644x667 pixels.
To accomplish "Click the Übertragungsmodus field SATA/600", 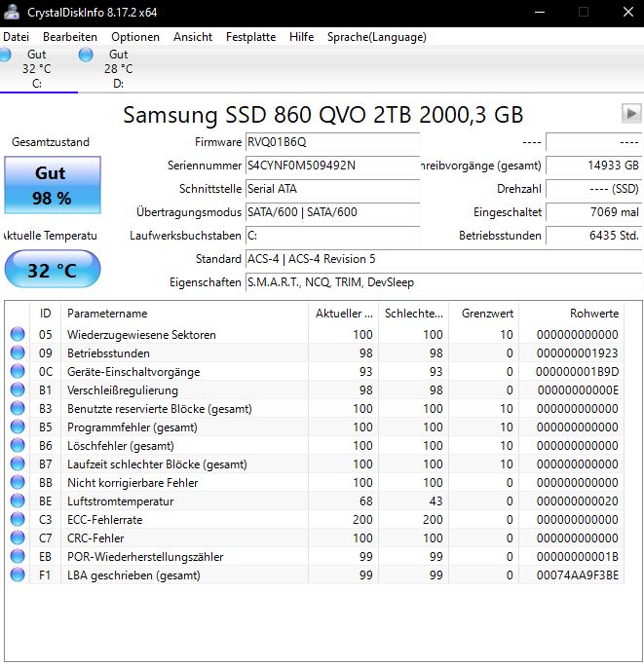I will 332,212.
